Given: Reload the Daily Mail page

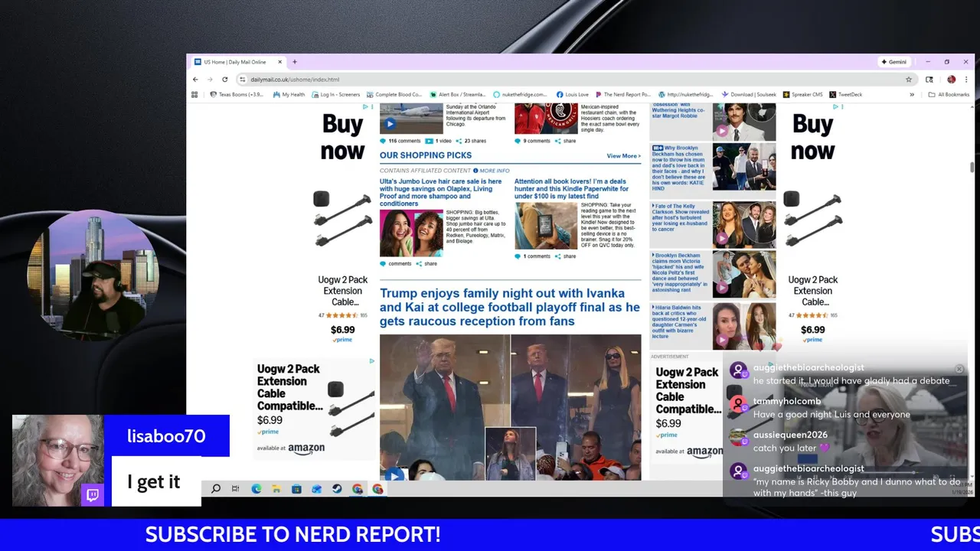Looking at the screenshot, I should 224,80.
